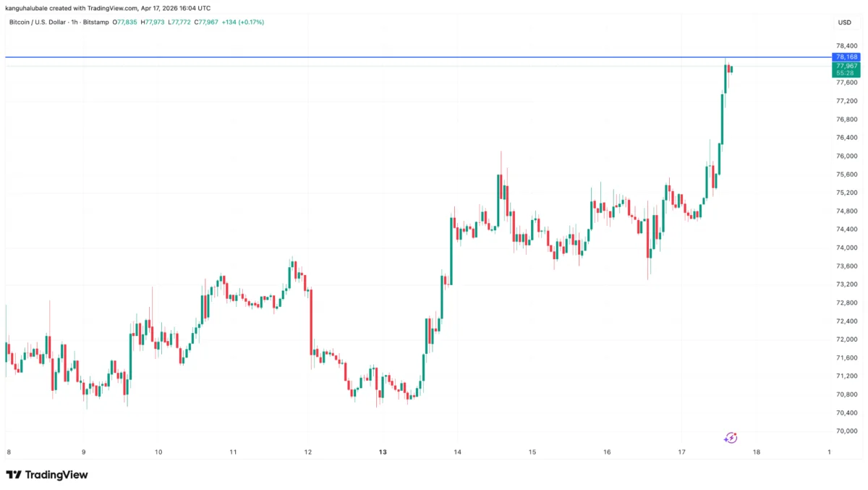The height and width of the screenshot is (490, 868).
Task: Click the TradingView logo at bottom left
Action: [x=47, y=475]
